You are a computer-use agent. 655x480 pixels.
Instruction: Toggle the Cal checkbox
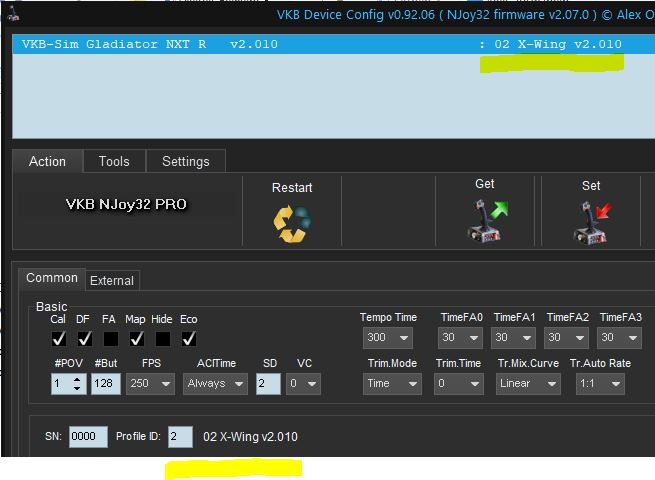pos(58,338)
